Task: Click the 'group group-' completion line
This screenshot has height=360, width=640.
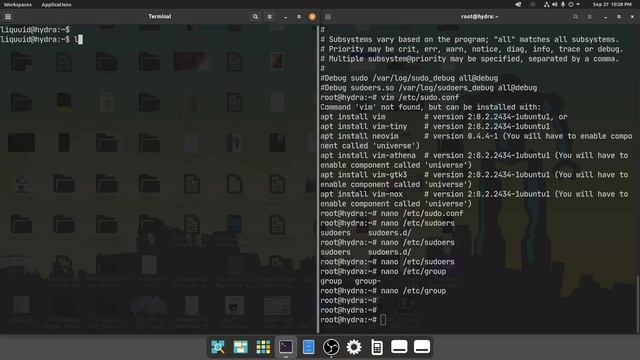Action: pos(350,281)
